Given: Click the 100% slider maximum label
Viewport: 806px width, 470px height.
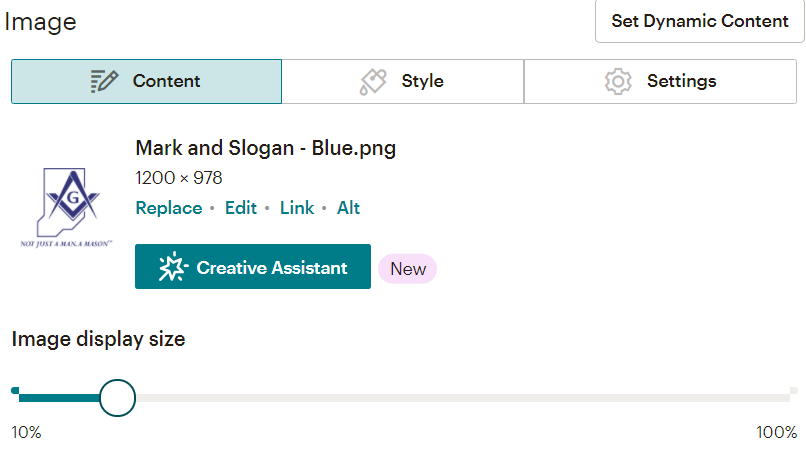Looking at the screenshot, I should 776,432.
